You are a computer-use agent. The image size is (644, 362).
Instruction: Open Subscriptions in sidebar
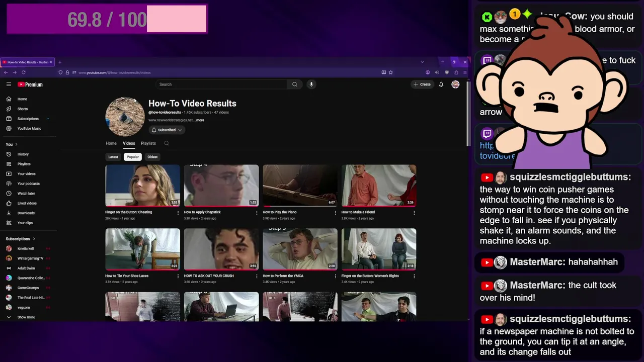[29, 119]
